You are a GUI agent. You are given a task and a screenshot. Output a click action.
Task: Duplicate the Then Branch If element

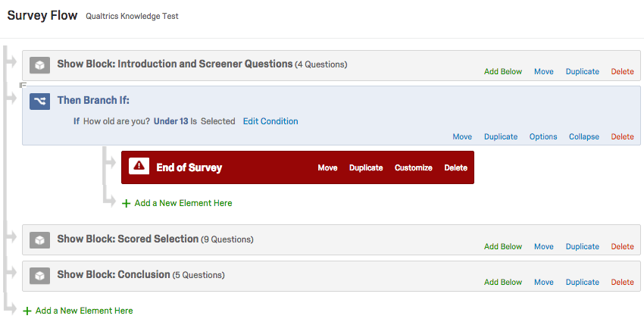pos(501,137)
